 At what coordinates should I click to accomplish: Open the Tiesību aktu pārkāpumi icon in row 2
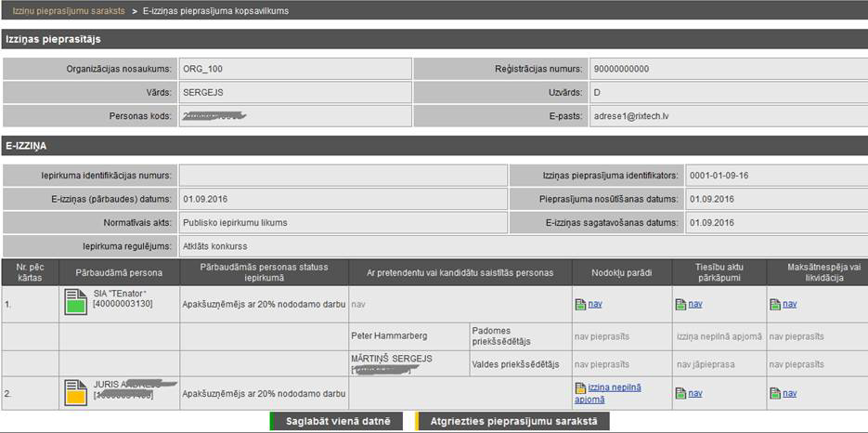pos(680,393)
